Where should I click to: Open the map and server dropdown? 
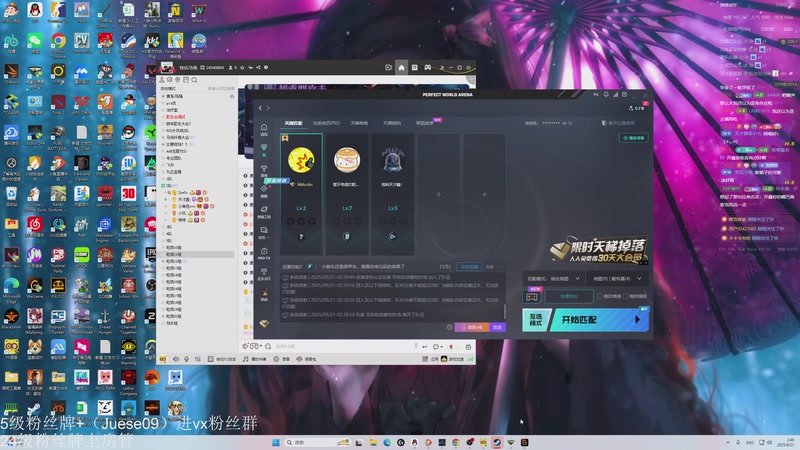617,279
